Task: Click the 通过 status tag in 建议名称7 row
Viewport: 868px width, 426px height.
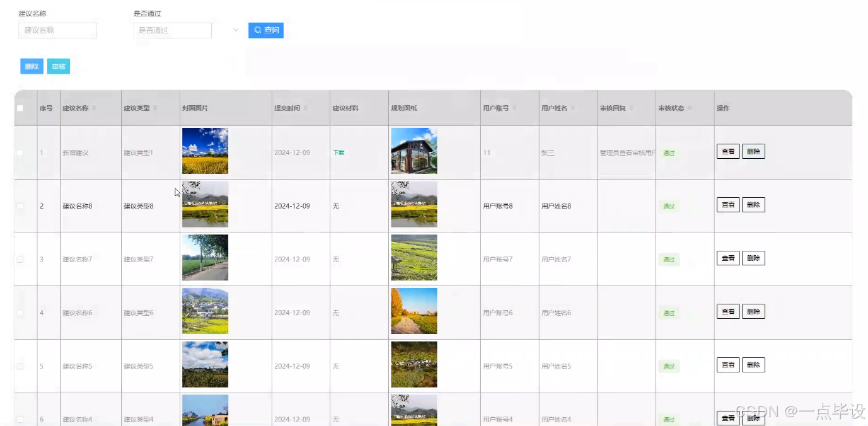Action: tap(669, 260)
